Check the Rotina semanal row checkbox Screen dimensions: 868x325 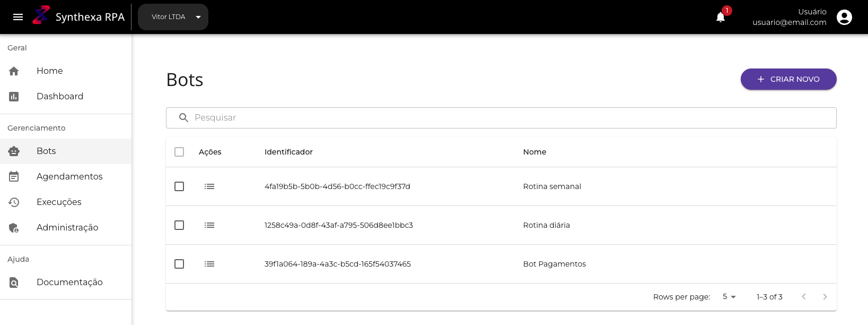pos(179,186)
